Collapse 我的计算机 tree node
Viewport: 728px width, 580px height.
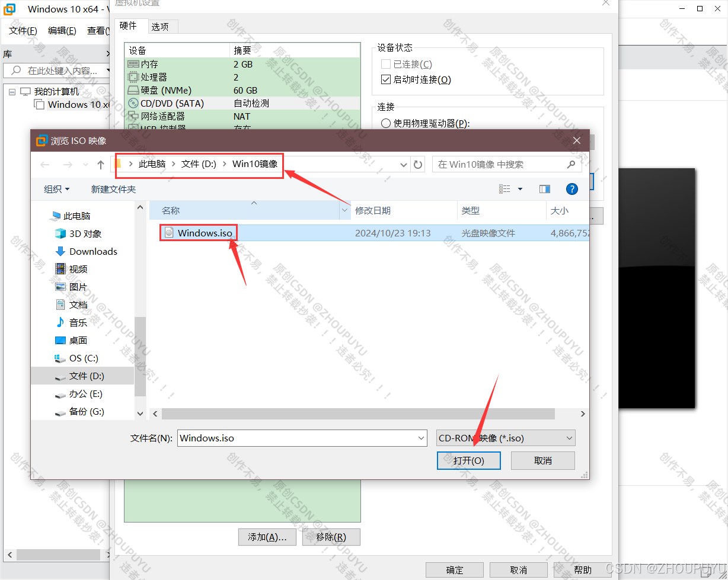point(12,92)
